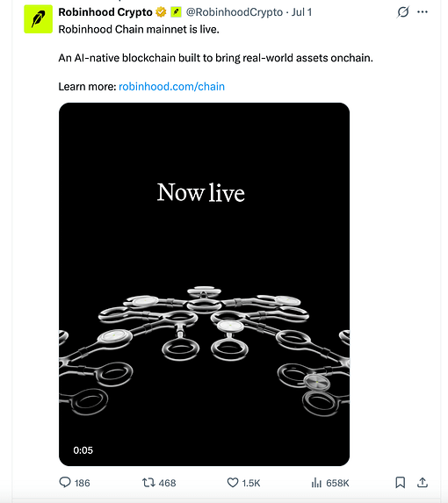Viewport: 448px width, 503px height.
Task: Like the post with heart icon
Action: (x=233, y=483)
